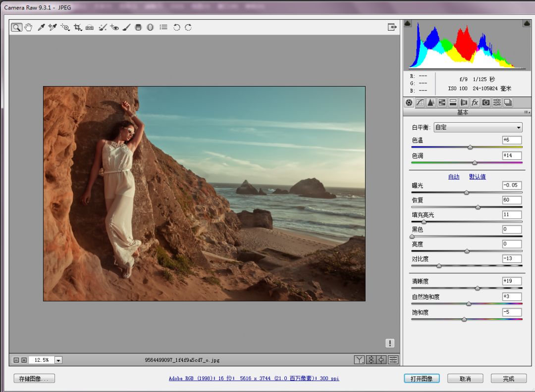Select the White Balance eyedropper tool
535x392 pixels.
coord(41,27)
